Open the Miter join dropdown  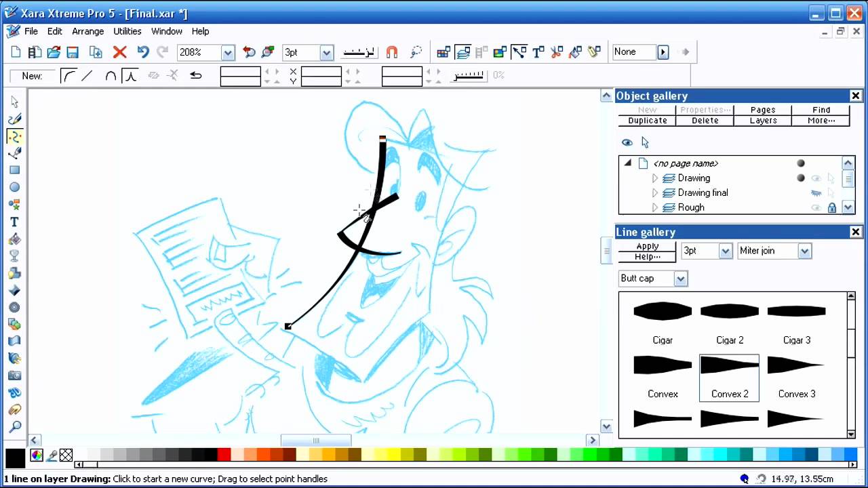click(804, 251)
